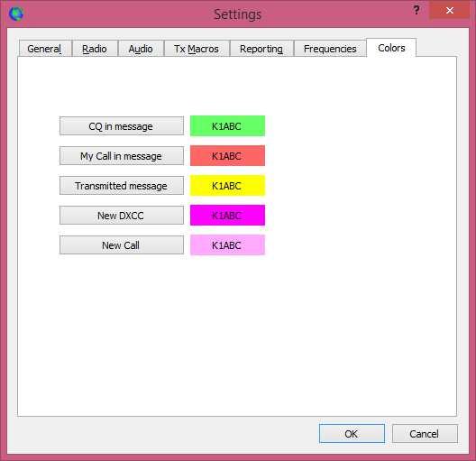Click the light pink K1ABC color sample

point(227,245)
